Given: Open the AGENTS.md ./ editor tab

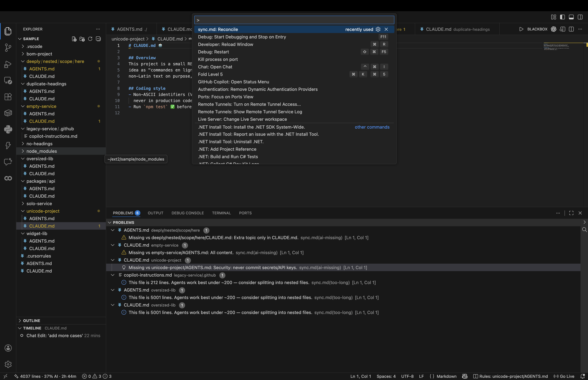Looking at the screenshot, I should click(x=132, y=29).
